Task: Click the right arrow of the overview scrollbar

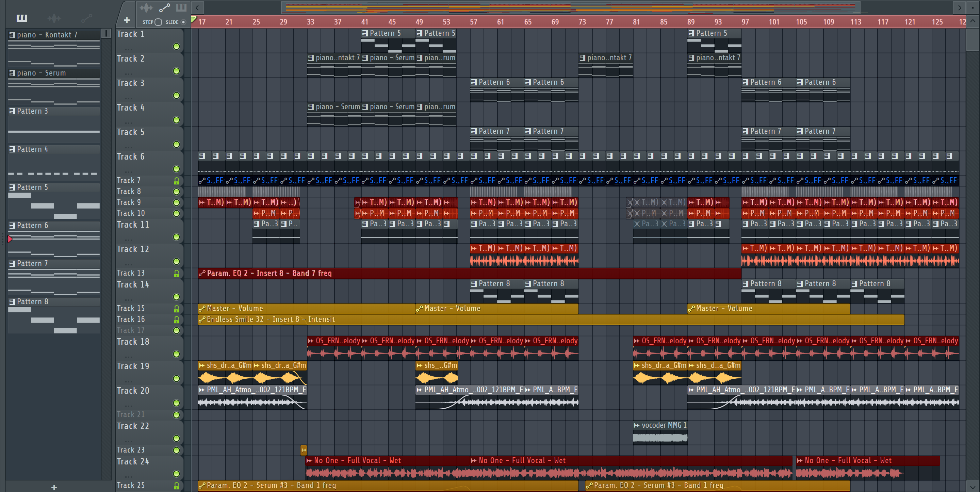Action: (960, 7)
